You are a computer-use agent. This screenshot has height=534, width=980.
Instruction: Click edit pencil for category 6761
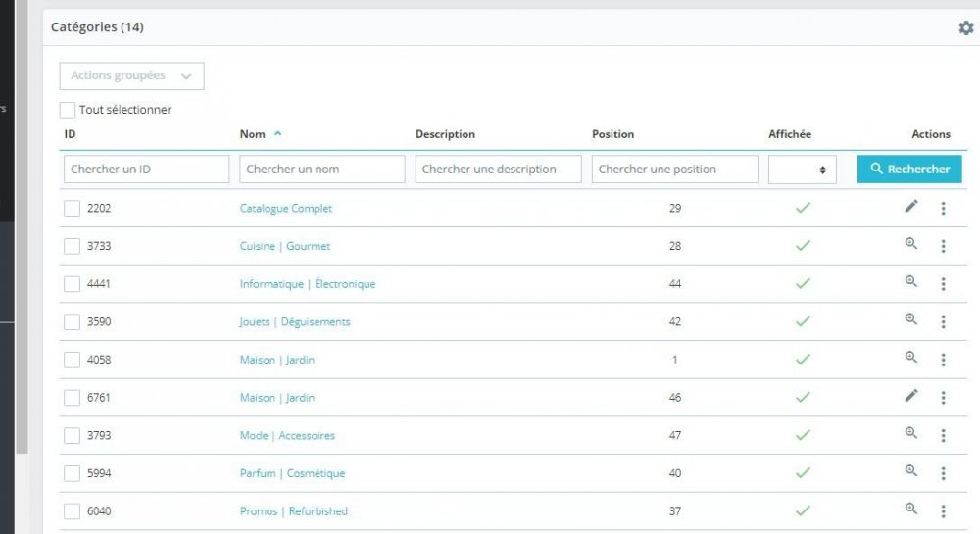click(911, 396)
